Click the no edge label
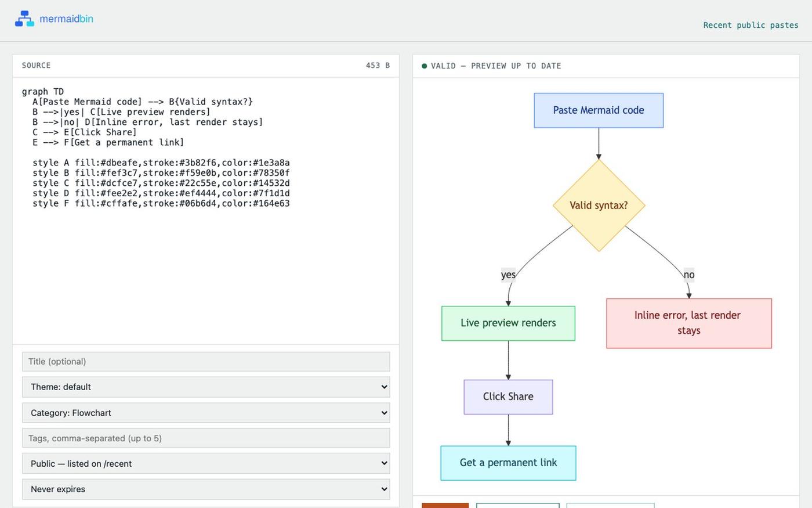The image size is (812, 508). [688, 275]
